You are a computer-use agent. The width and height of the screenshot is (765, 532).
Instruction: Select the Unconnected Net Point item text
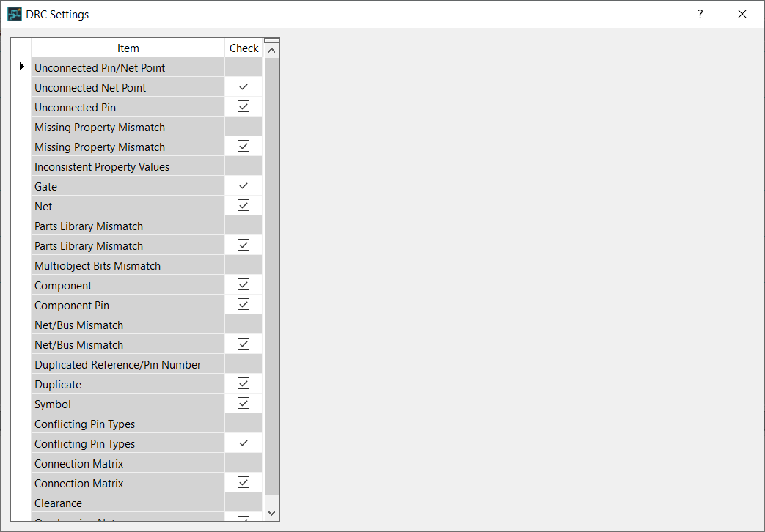coord(90,88)
